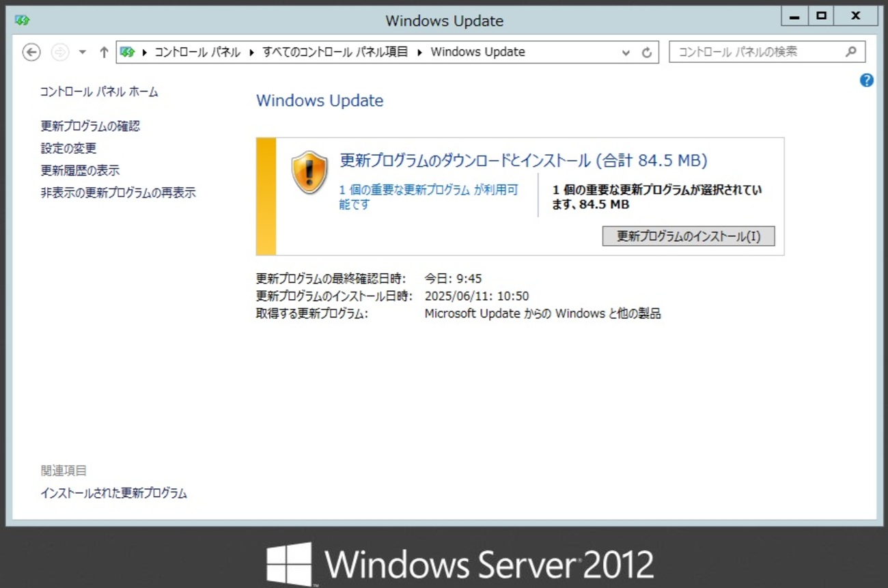Click the Windows Update title bar icon
Screen dimensions: 888x588
pos(23,20)
